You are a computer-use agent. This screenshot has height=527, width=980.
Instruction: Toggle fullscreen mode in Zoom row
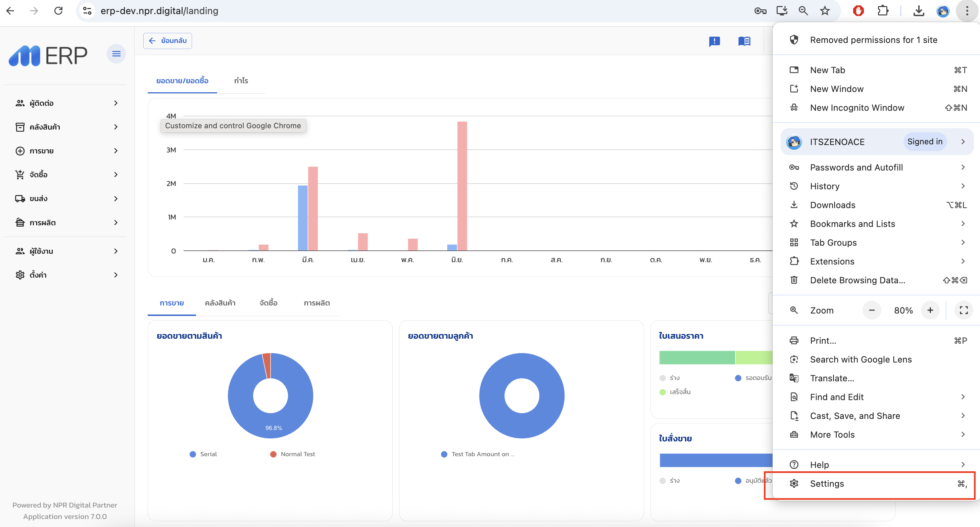tap(963, 310)
